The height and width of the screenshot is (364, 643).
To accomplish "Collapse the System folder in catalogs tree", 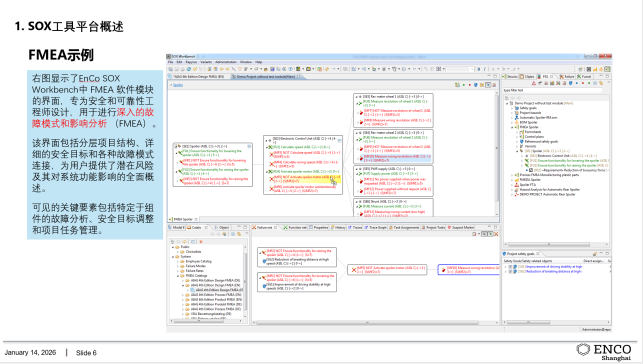I will (x=173, y=257).
